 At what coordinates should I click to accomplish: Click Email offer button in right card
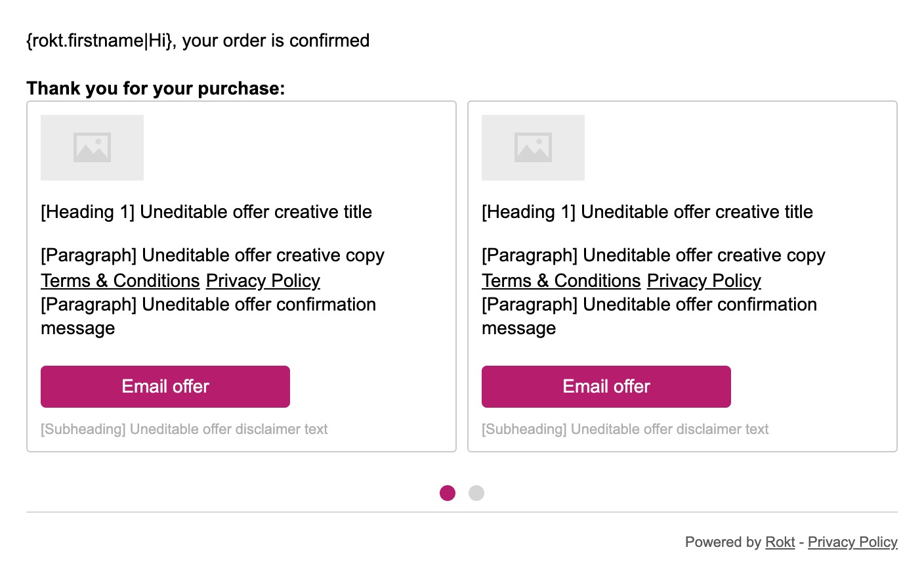point(606,387)
